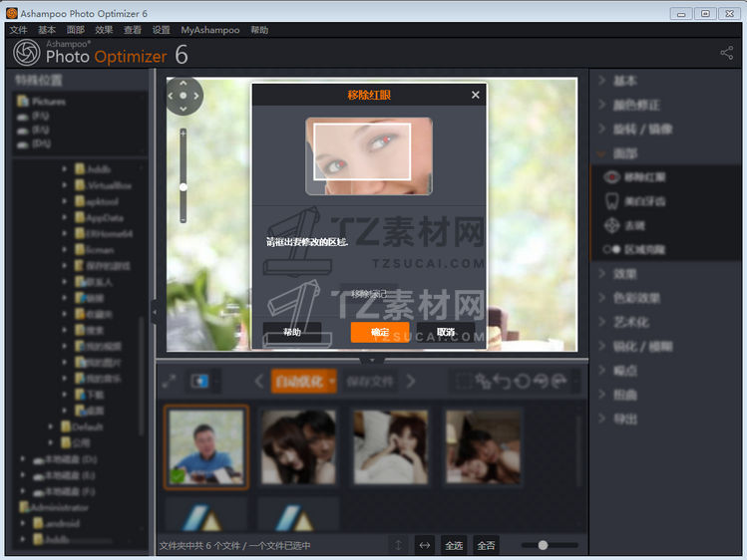This screenshot has width=747, height=560.
Task: Select the teeth whitening tooth icon tool
Action: click(612, 201)
